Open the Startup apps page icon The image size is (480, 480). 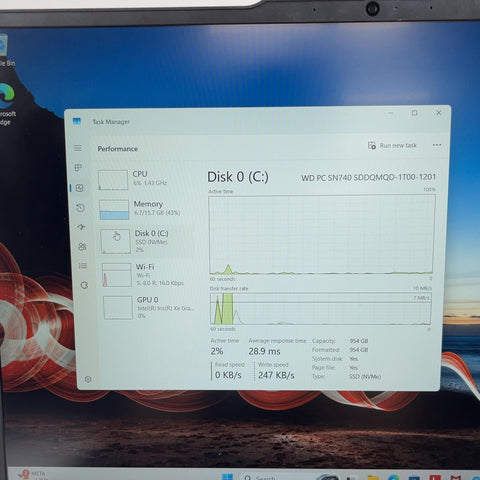pyautogui.click(x=81, y=227)
